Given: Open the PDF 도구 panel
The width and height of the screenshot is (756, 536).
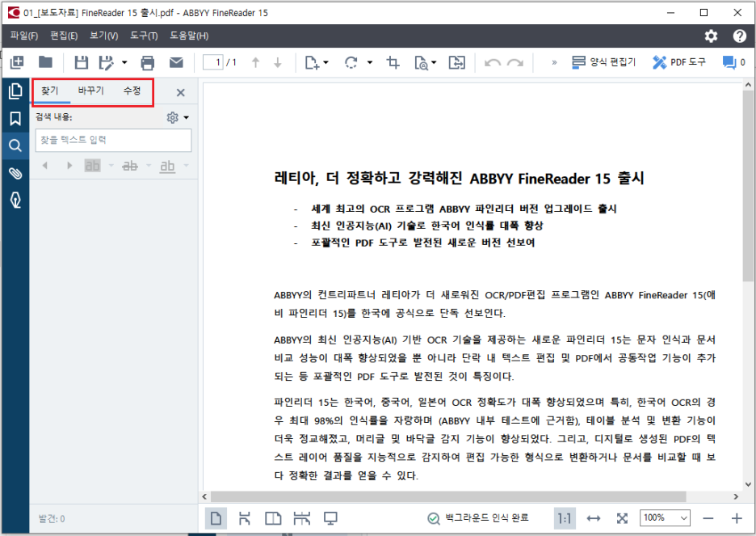Looking at the screenshot, I should pos(678,62).
